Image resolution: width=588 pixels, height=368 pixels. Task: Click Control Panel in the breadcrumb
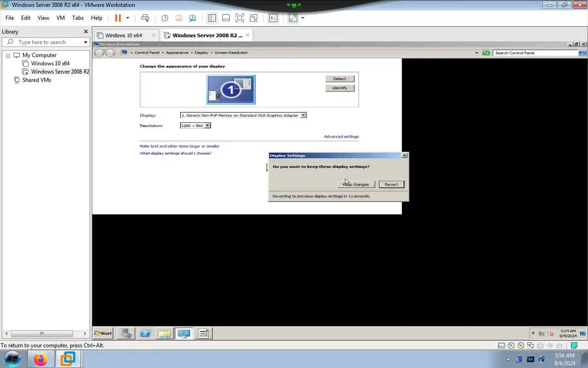[x=147, y=53]
